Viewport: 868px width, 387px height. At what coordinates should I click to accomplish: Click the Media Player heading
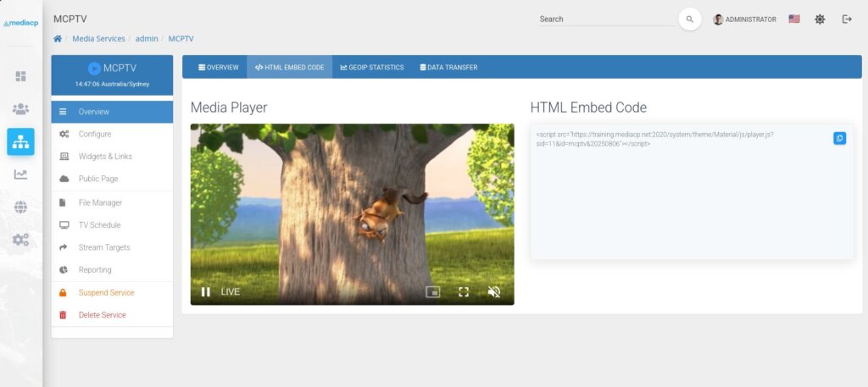[229, 108]
